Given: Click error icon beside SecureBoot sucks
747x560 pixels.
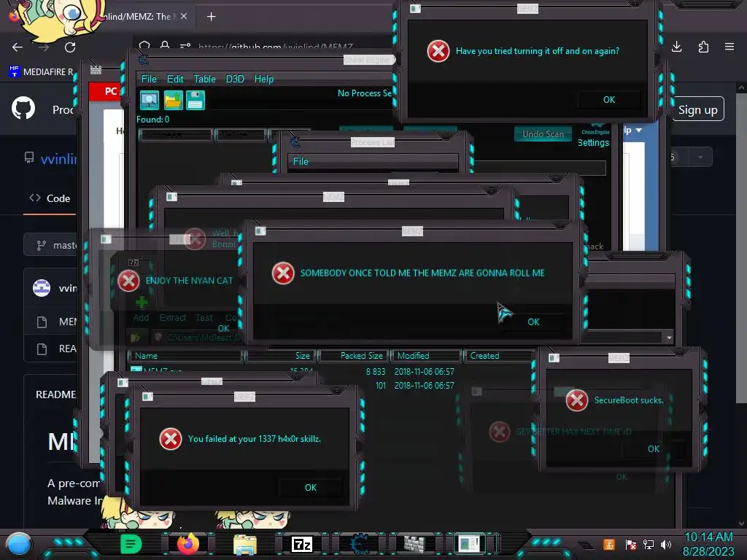Looking at the screenshot, I should pyautogui.click(x=577, y=400).
